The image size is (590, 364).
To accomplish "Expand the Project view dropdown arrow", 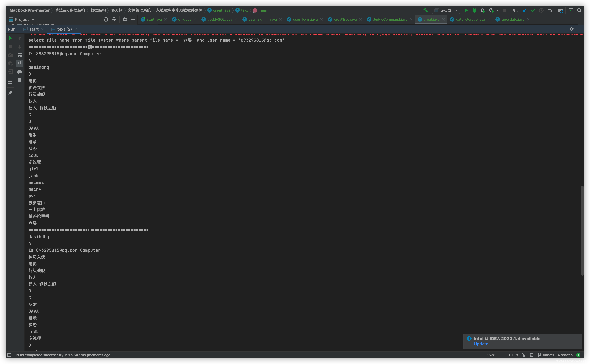I will click(x=33, y=20).
